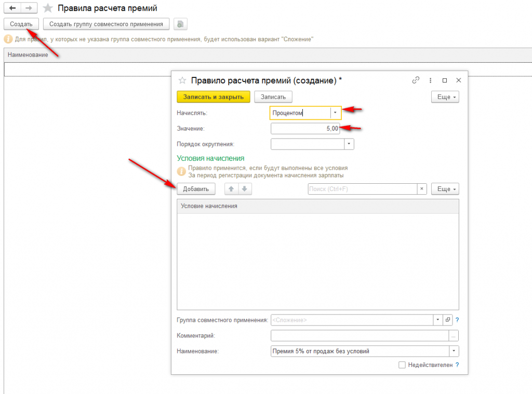Click the Записать button
The width and height of the screenshot is (532, 394).
273,97
